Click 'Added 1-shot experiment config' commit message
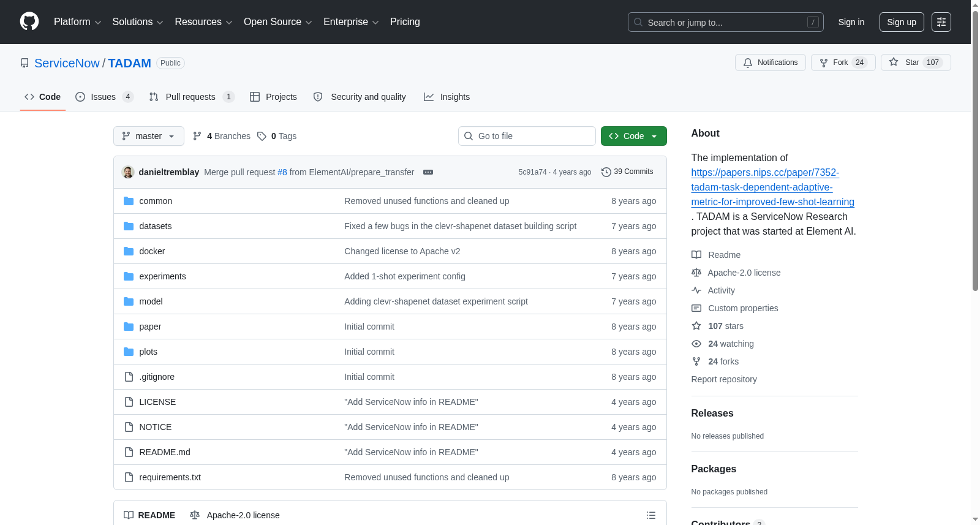Screen dimensions: 980x525 pos(405,276)
